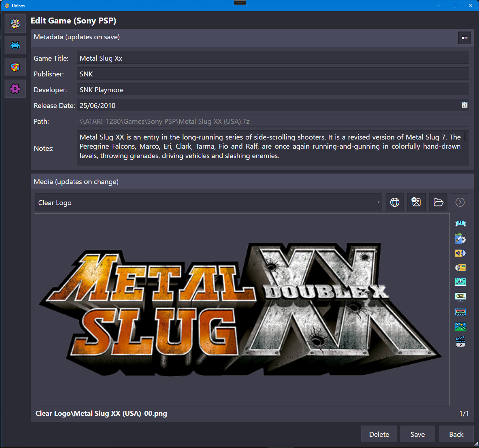Image resolution: width=479 pixels, height=448 pixels.
Task: Click the colorful cube sidebar icon
Action: (15, 67)
